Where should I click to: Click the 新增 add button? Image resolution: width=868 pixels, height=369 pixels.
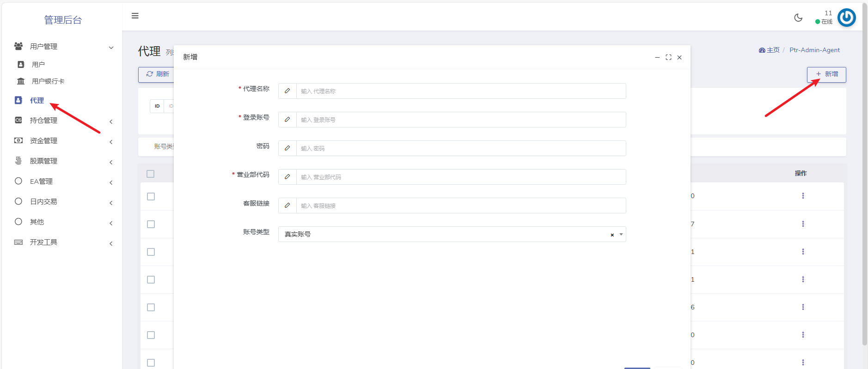pos(826,74)
